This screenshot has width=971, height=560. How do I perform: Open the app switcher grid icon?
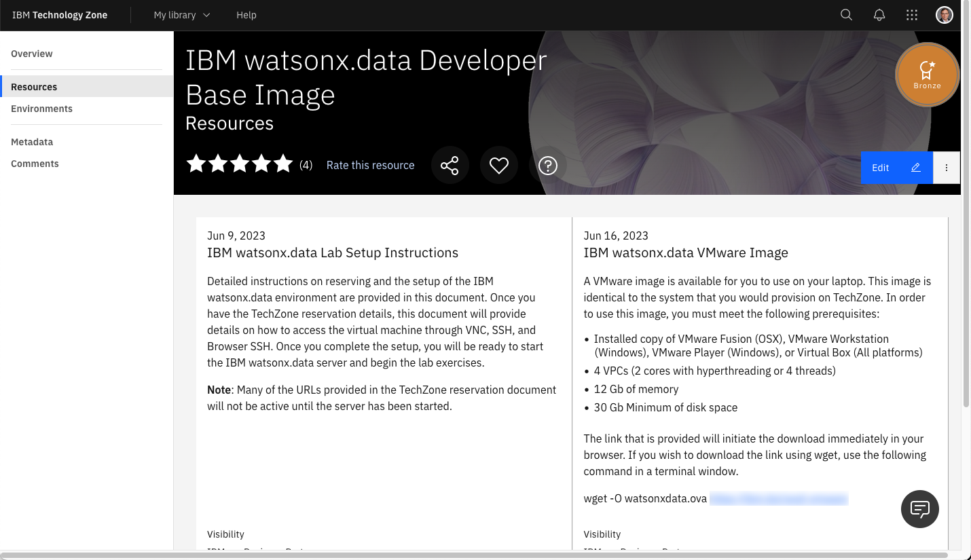(x=912, y=15)
